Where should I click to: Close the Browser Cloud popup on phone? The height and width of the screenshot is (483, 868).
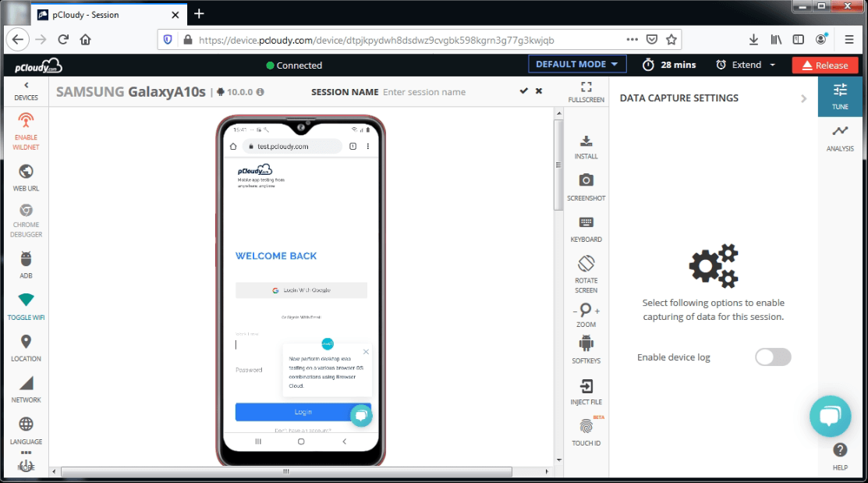(x=366, y=352)
